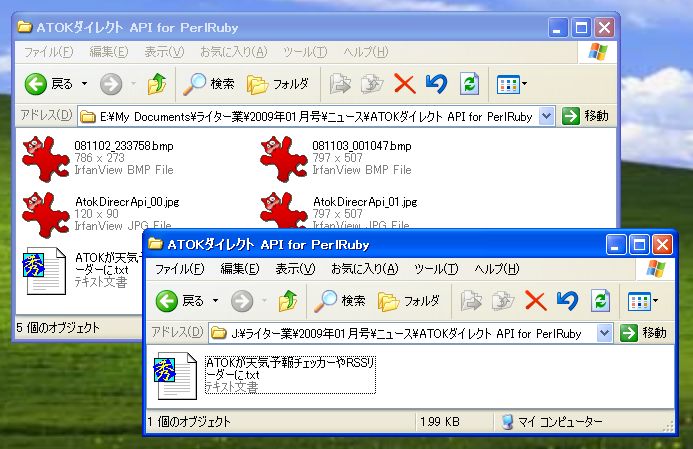Open the Back history dropdown arrow in the back window
Viewport: 693px width, 449px height.
[x=84, y=84]
